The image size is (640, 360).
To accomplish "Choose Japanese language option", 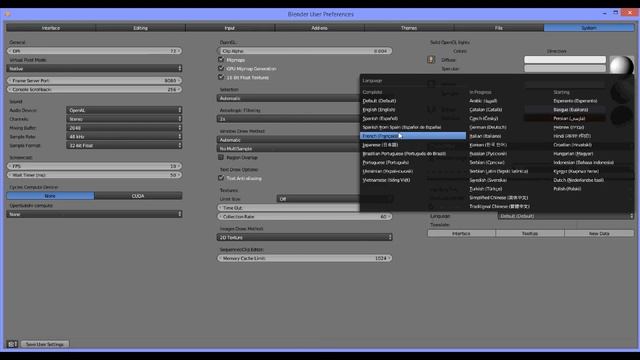I will tap(413, 145).
